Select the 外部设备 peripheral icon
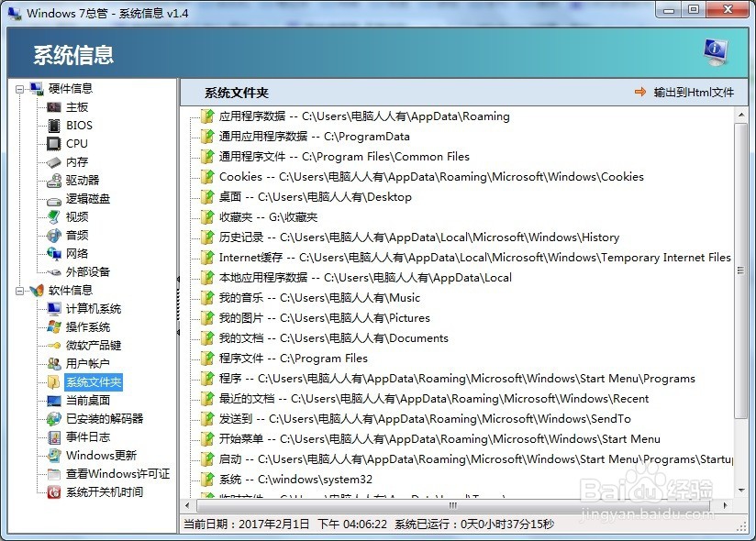The height and width of the screenshot is (541, 756). click(54, 272)
